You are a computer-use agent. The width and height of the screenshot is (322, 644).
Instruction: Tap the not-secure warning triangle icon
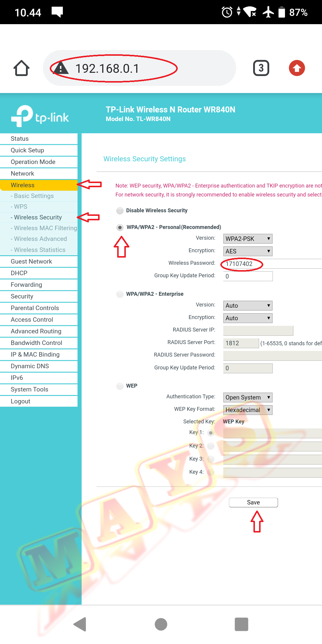tap(61, 68)
